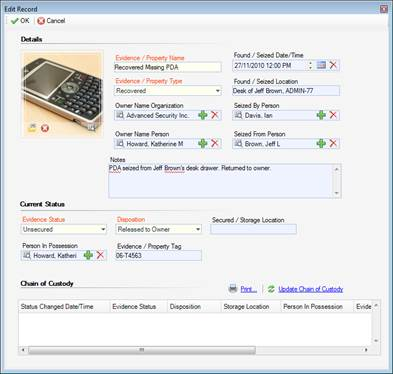Screen dimensions: 393x374
Task: Click lookup icon in Owner Name Person field
Action: coord(120,144)
